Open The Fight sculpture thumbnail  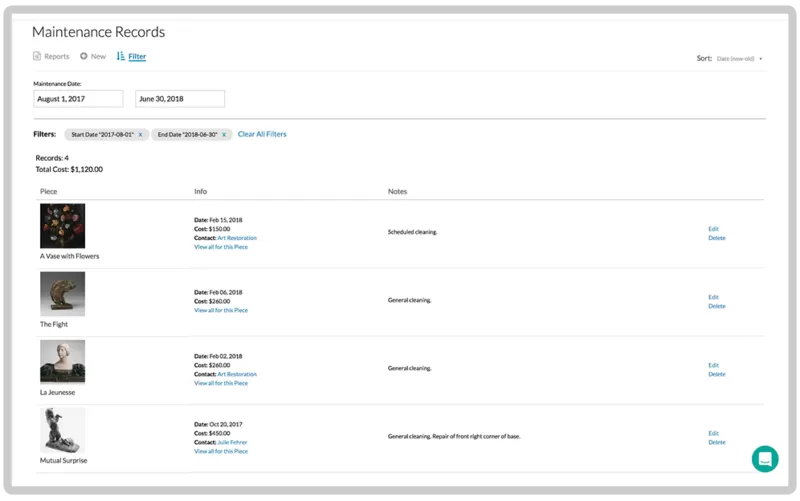pyautogui.click(x=63, y=294)
